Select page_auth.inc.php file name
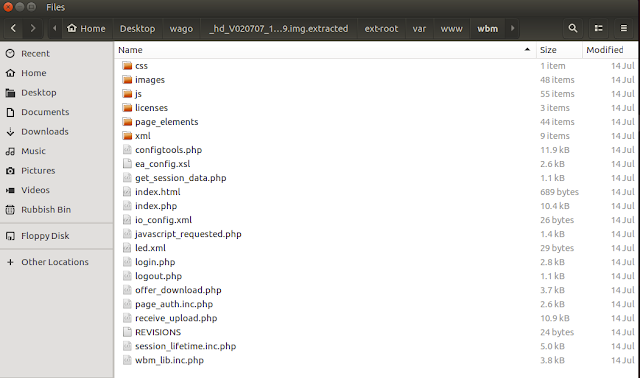640x378 pixels. (174, 304)
